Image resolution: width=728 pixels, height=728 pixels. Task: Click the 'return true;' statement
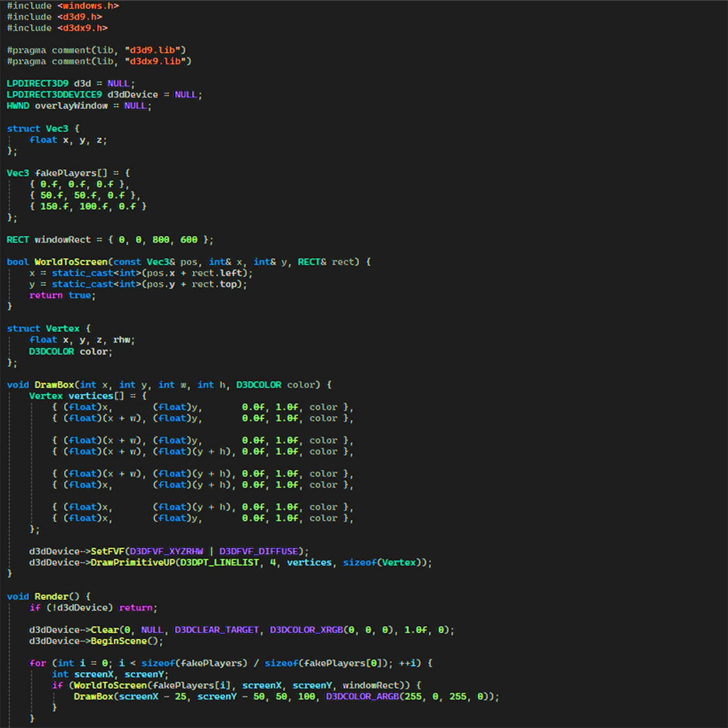click(63, 295)
